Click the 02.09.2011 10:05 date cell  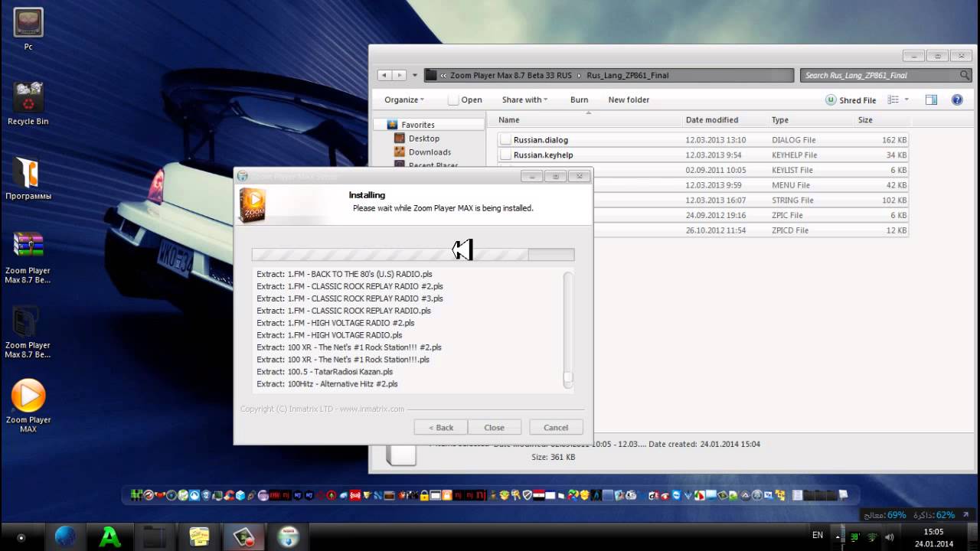tap(715, 170)
